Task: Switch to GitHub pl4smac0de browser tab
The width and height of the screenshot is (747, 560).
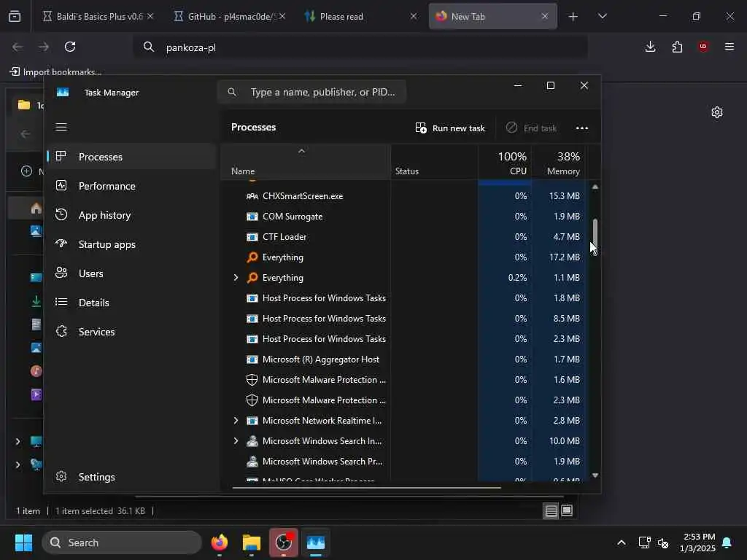Action: 230,16
